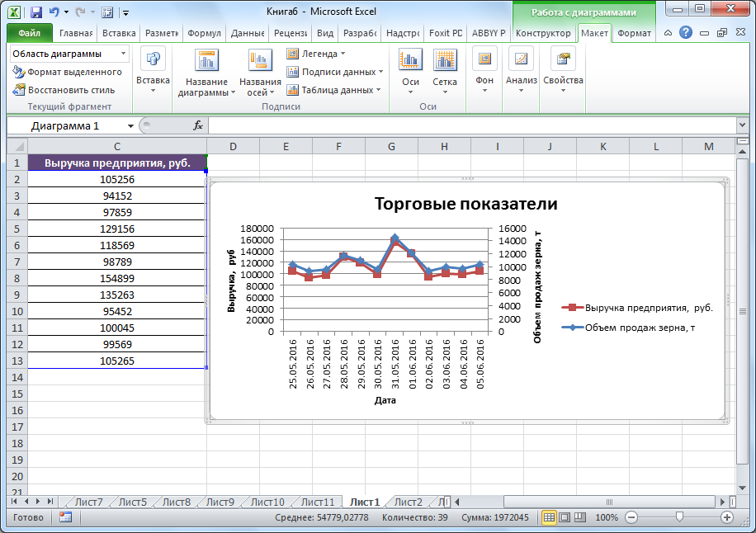
Task: Open the Легенда dropdown
Action: (316, 54)
